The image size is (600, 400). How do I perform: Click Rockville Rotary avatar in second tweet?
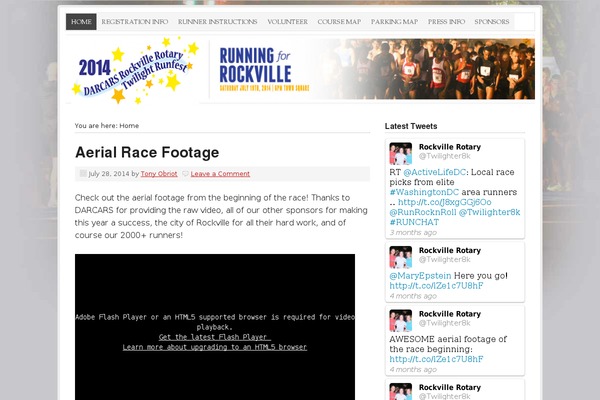[x=401, y=257]
